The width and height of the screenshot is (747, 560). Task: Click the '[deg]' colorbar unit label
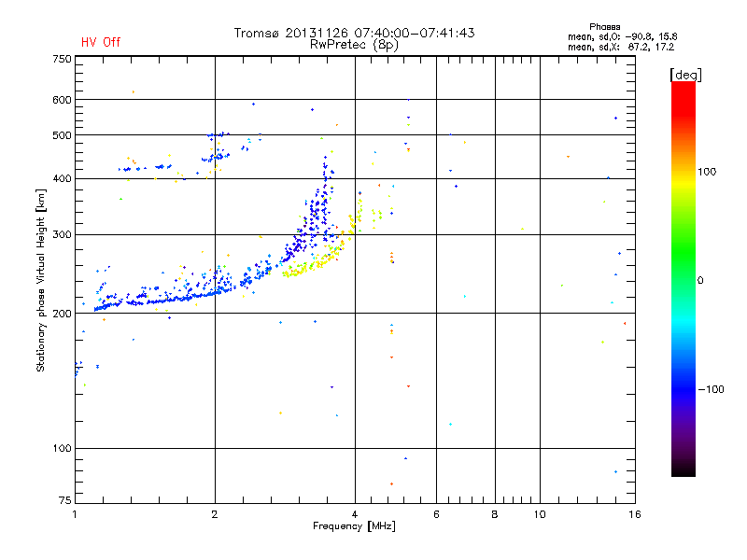point(685,75)
